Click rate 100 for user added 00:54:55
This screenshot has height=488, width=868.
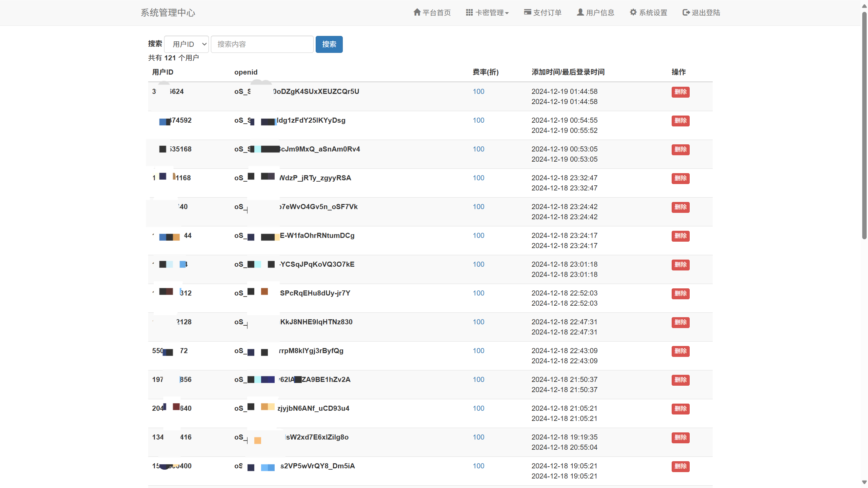coord(478,120)
